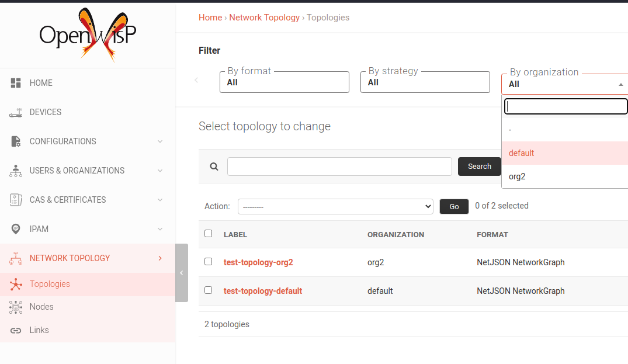Click the Network Topology sidebar icon
This screenshot has width=628, height=364.
[16, 258]
